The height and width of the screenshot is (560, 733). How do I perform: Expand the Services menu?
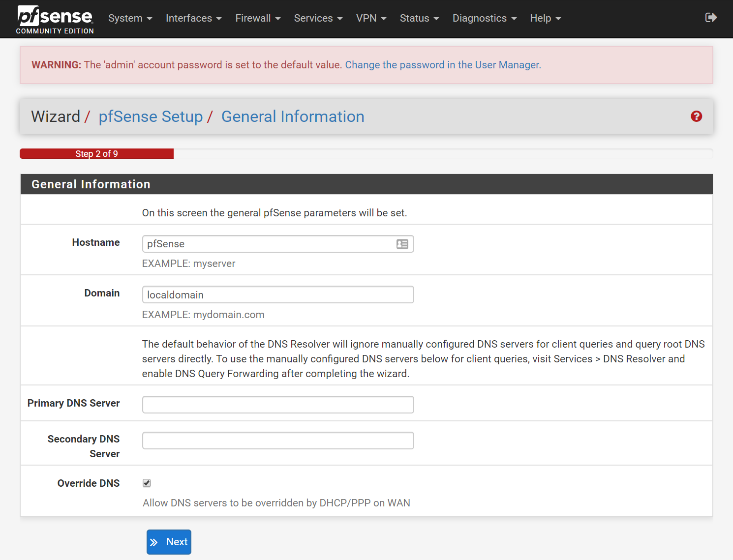click(318, 18)
